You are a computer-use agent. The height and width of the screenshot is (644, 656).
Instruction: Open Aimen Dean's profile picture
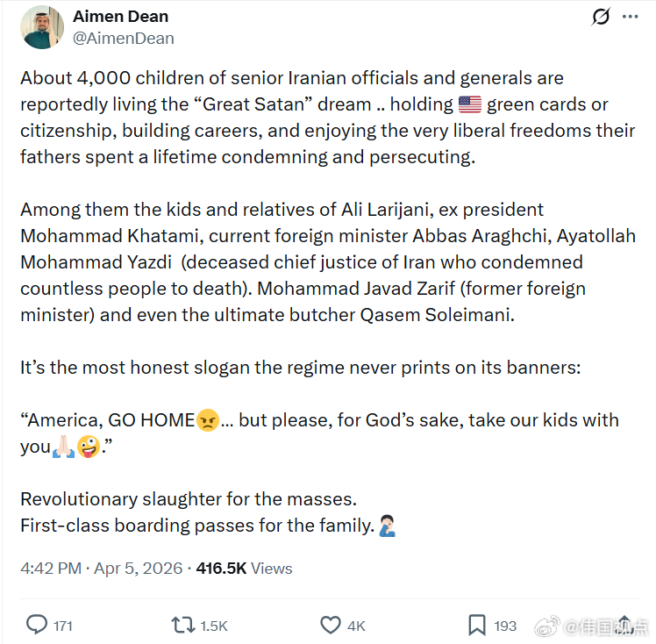point(42,27)
